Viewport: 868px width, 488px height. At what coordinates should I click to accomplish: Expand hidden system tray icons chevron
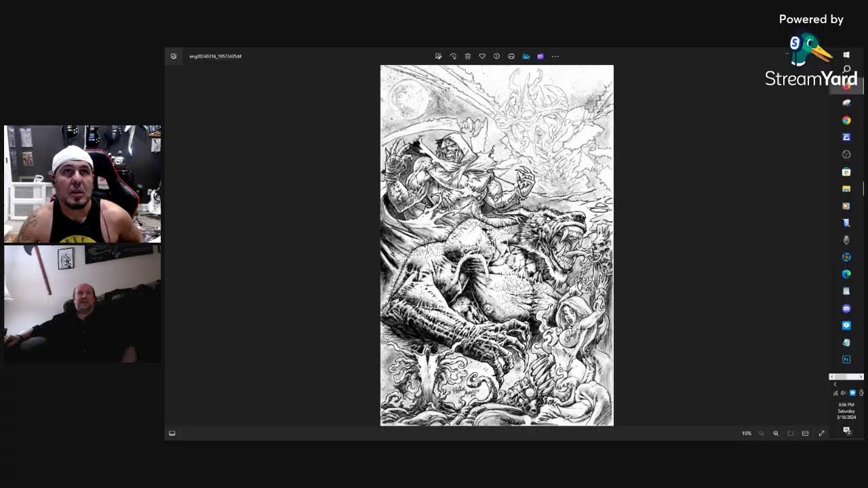pos(835,384)
